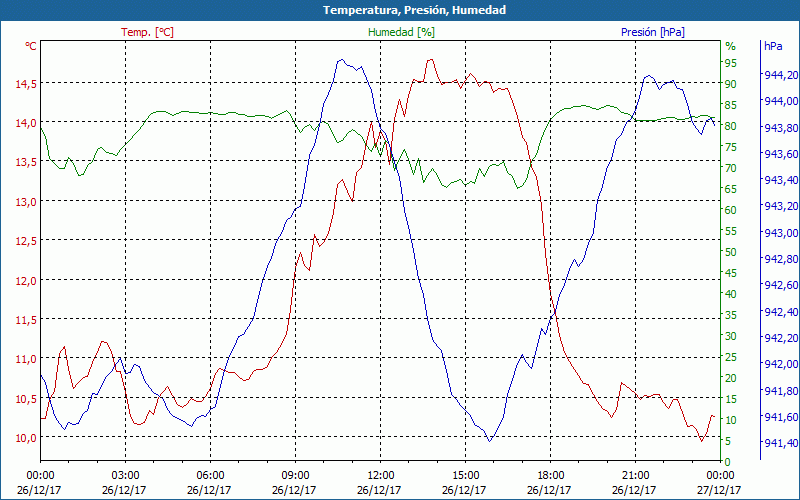The image size is (800, 500).
Task: Click the 941,40 pressure axis value
Action: click(781, 443)
